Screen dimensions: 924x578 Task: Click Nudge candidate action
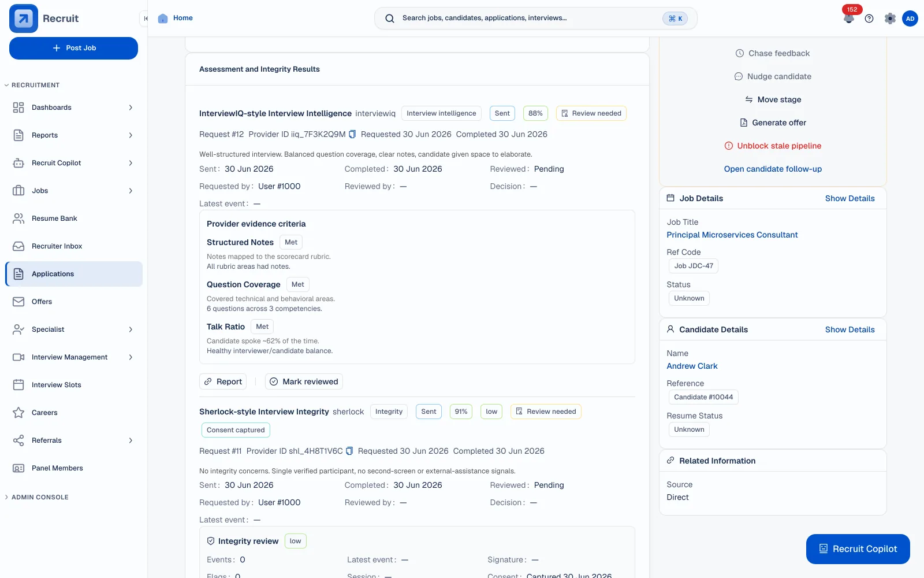click(773, 76)
